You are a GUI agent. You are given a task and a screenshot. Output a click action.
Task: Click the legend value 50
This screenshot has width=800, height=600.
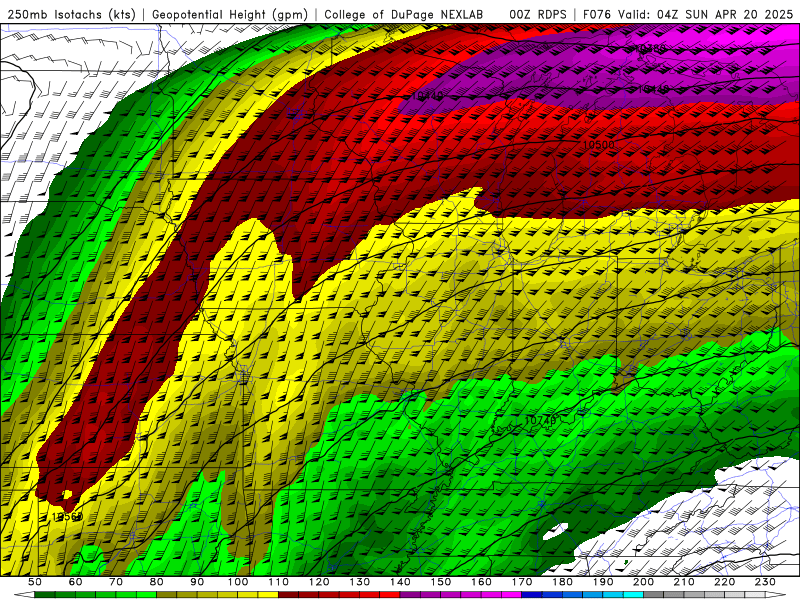coord(35,582)
